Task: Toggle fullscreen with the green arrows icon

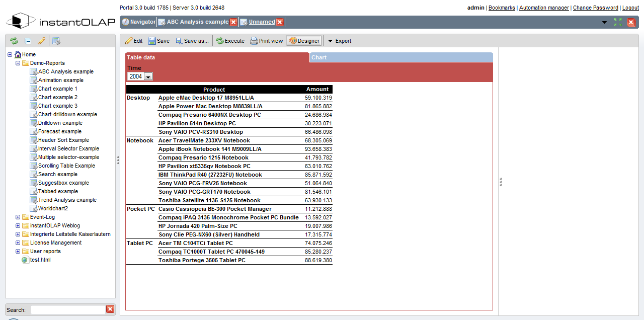Action: [618, 22]
